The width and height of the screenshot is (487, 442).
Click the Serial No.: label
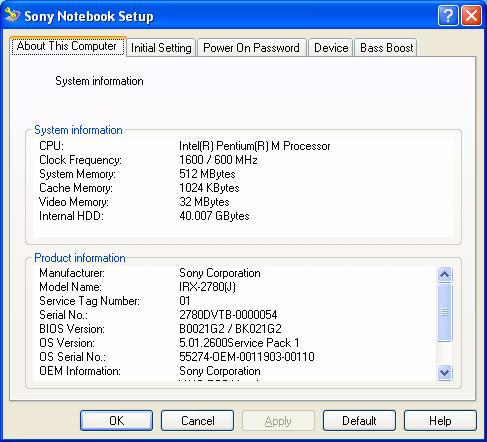tap(63, 315)
